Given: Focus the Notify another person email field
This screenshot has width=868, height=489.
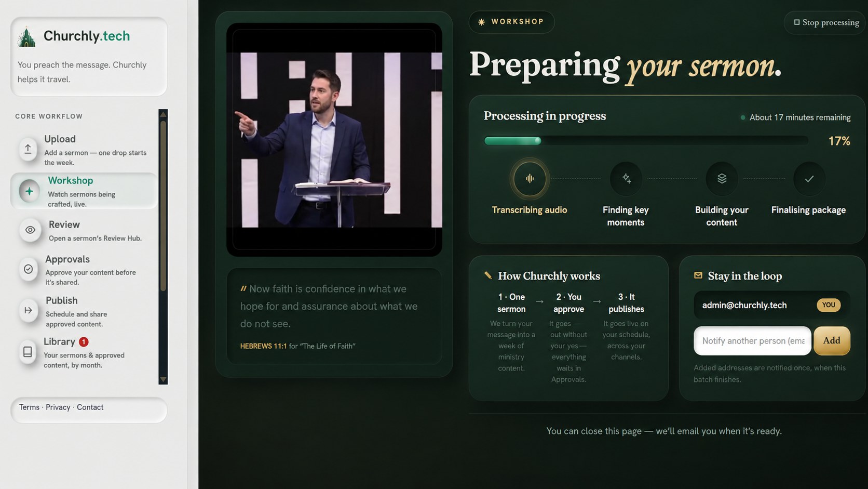Looking at the screenshot, I should [752, 341].
